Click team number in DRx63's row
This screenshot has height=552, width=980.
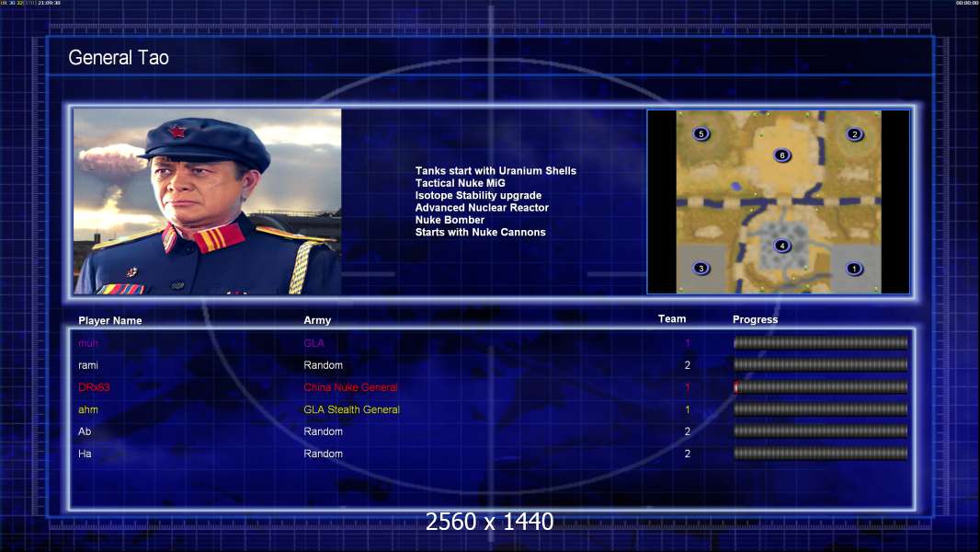pyautogui.click(x=687, y=387)
